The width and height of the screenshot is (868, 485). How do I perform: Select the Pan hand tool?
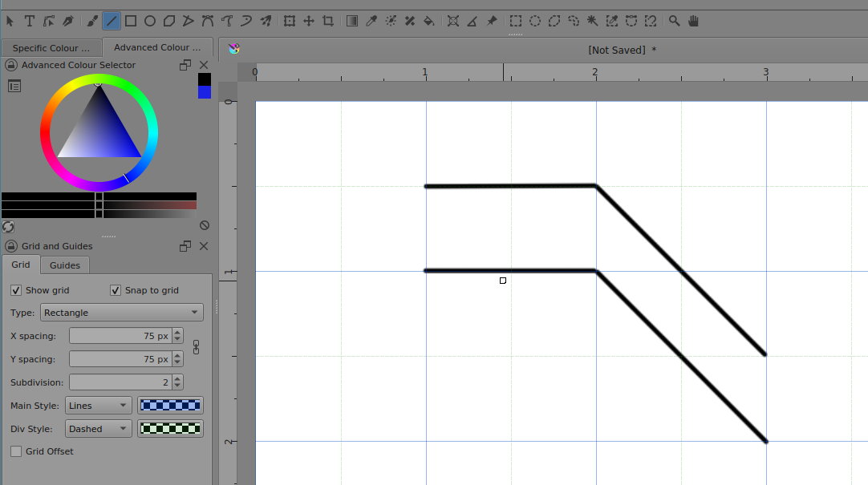(x=694, y=21)
